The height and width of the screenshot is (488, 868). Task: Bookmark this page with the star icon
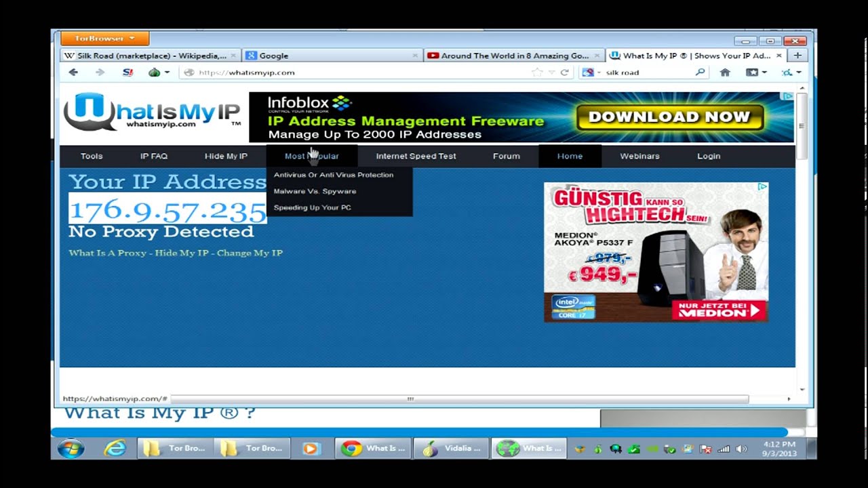(537, 73)
